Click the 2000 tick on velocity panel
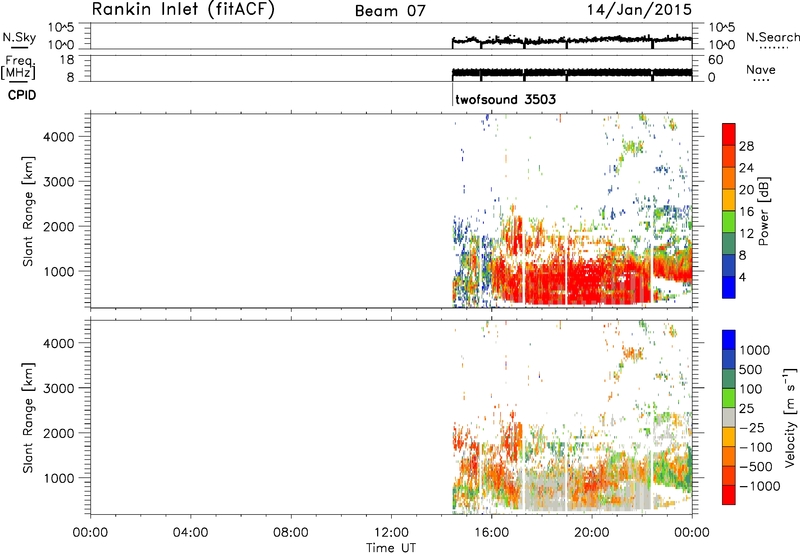Viewport: 800px width, 554px height. (x=59, y=433)
